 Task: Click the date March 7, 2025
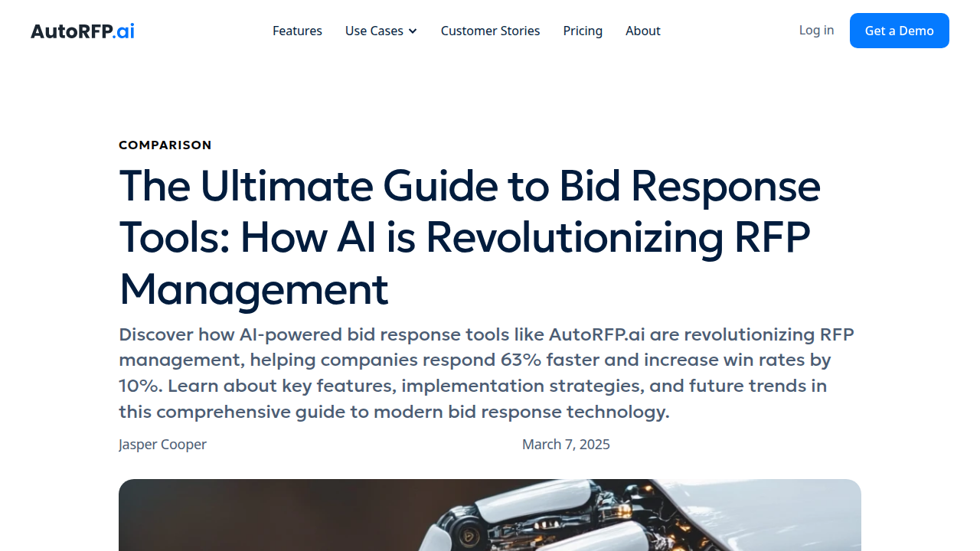pyautogui.click(x=566, y=445)
